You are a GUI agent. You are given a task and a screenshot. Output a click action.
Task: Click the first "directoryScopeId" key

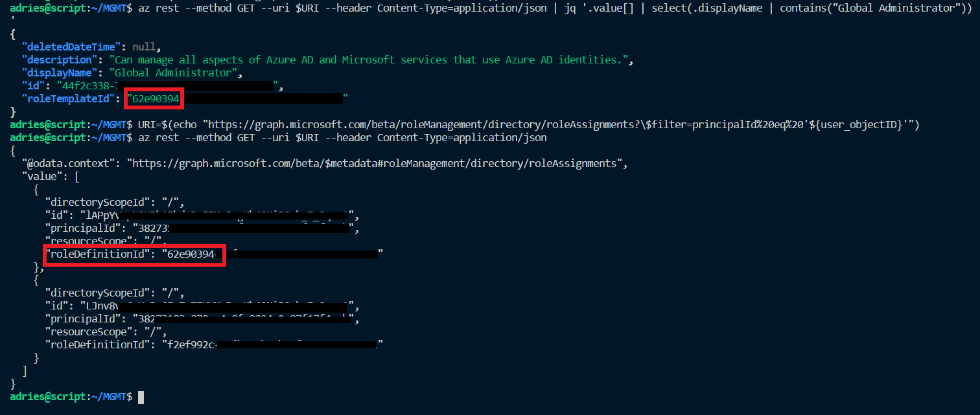point(95,202)
